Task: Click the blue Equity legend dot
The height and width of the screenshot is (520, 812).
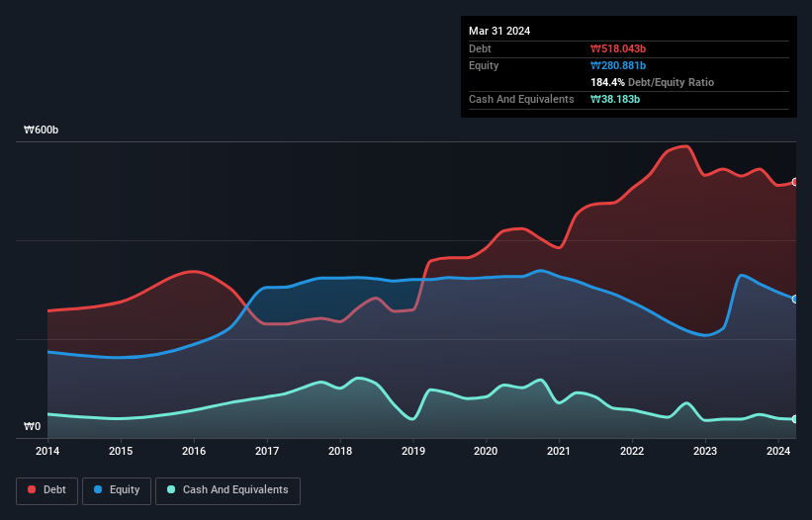Action: 98,489
